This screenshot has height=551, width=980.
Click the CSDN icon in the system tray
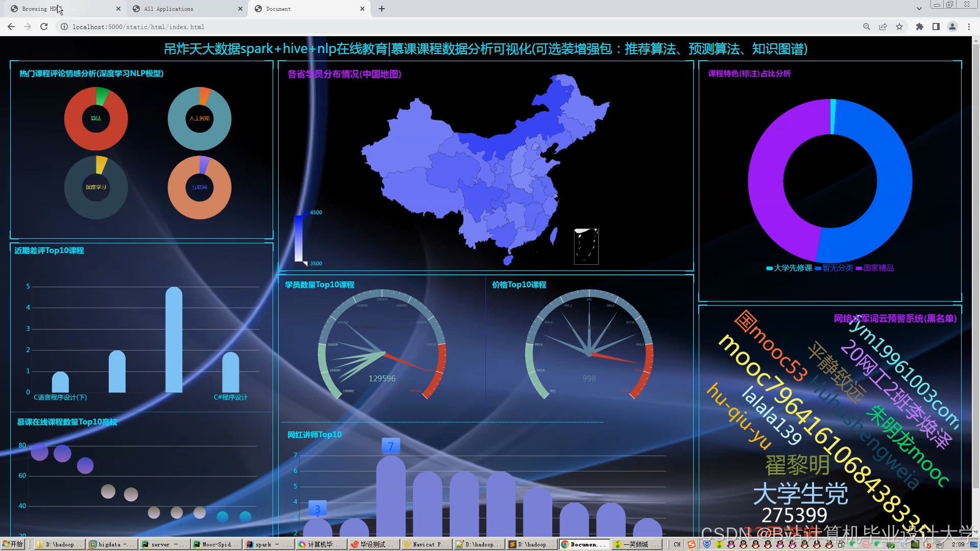click(692, 544)
